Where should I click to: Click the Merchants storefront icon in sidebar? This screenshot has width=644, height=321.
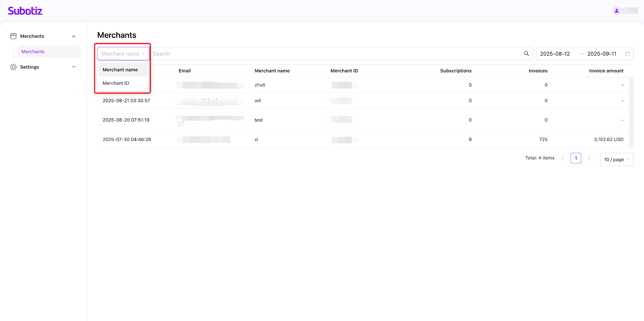coord(13,36)
